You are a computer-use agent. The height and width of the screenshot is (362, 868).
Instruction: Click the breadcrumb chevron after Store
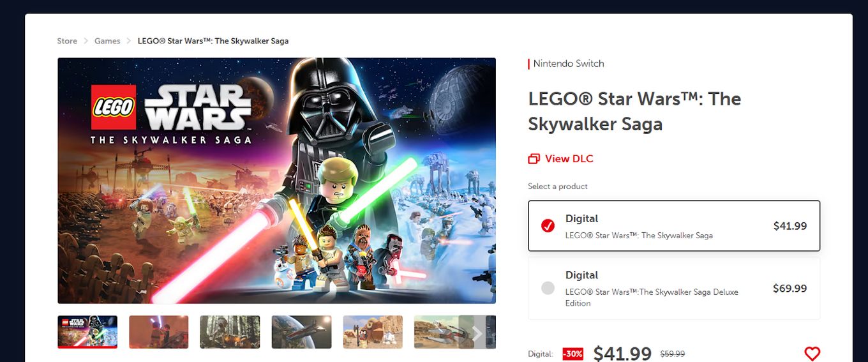tap(86, 41)
